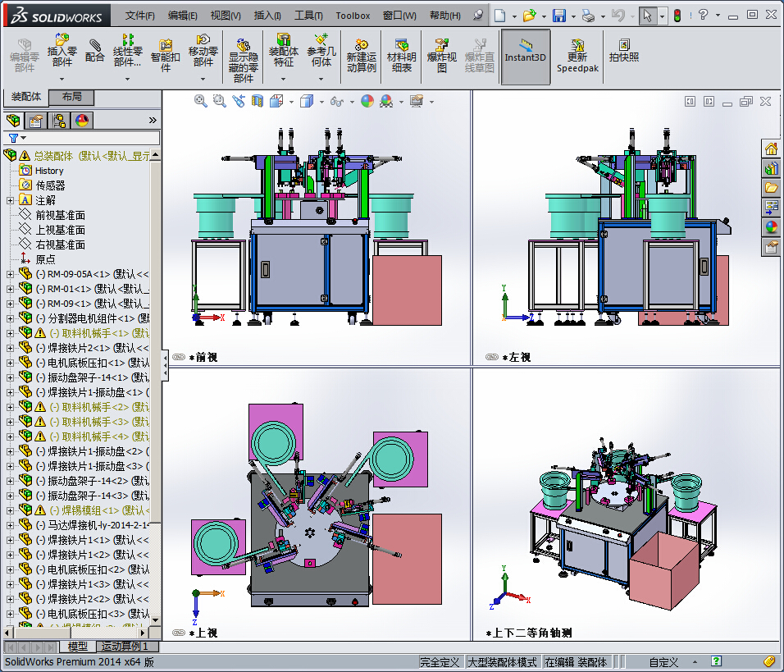The height and width of the screenshot is (672, 784).
Task: Click the Apply Scene icon
Action: 386,102
